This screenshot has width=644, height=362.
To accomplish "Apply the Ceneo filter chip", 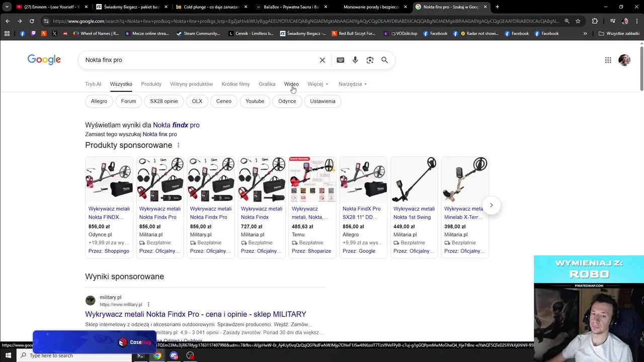I will (224, 101).
